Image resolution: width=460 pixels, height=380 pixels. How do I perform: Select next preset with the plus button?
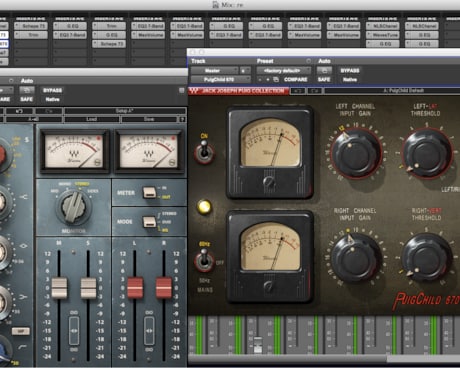point(268,79)
